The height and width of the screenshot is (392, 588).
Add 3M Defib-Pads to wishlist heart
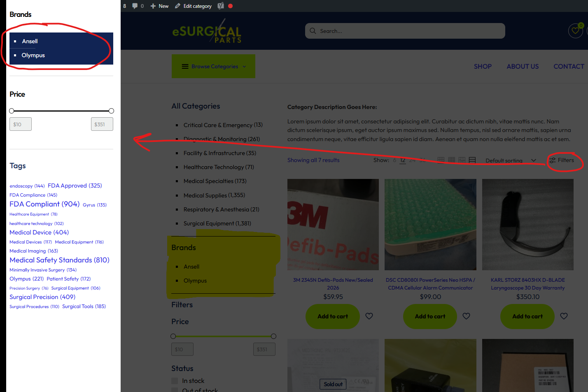pos(369,316)
